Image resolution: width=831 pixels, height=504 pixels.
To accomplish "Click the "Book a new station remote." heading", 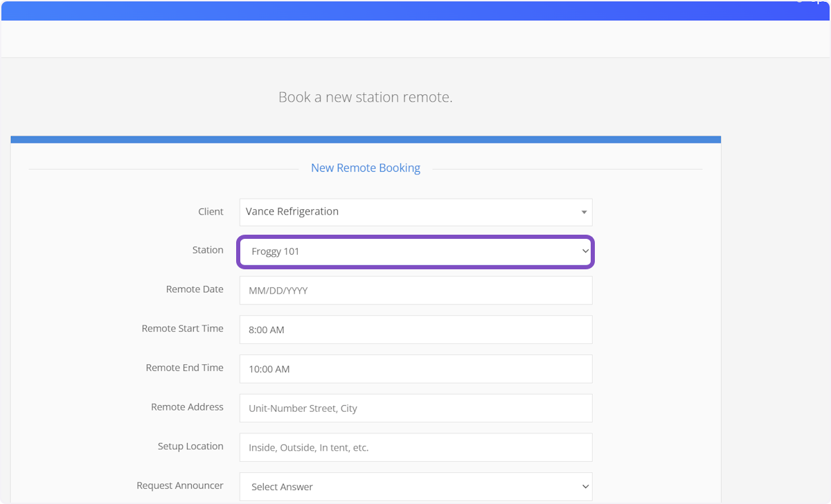I will [365, 97].
